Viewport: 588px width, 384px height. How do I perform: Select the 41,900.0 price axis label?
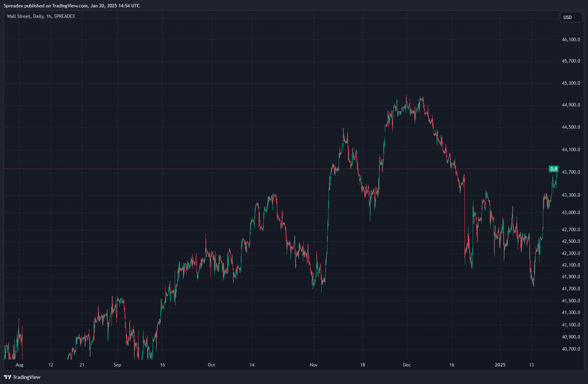tap(571, 277)
